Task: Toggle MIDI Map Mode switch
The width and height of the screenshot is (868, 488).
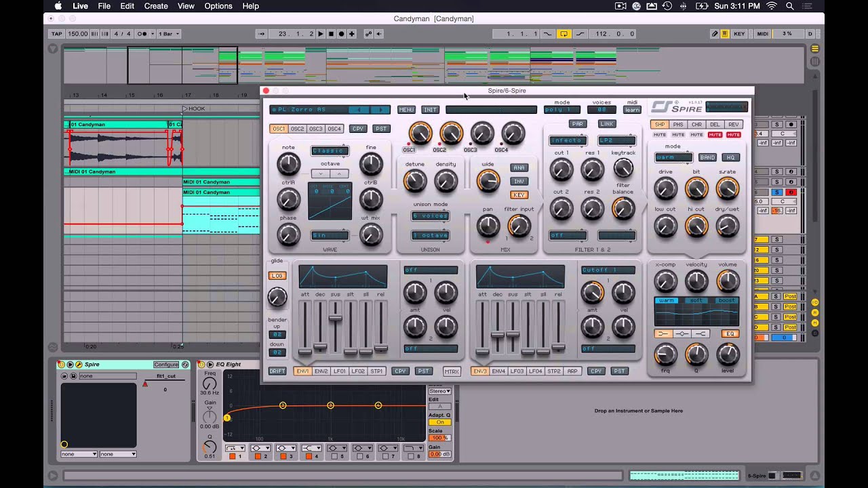Action: [763, 34]
